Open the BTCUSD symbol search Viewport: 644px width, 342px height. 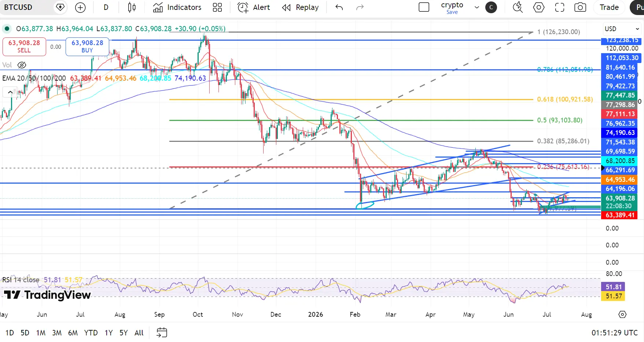[x=18, y=7]
